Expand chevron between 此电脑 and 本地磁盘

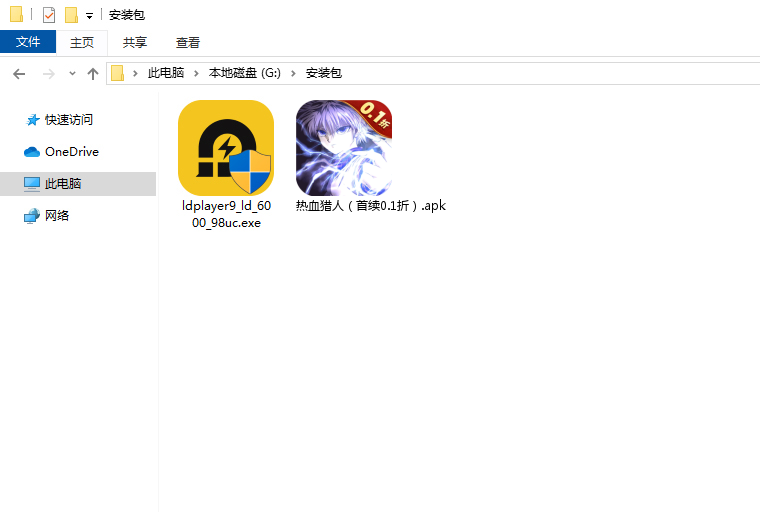(x=198, y=73)
